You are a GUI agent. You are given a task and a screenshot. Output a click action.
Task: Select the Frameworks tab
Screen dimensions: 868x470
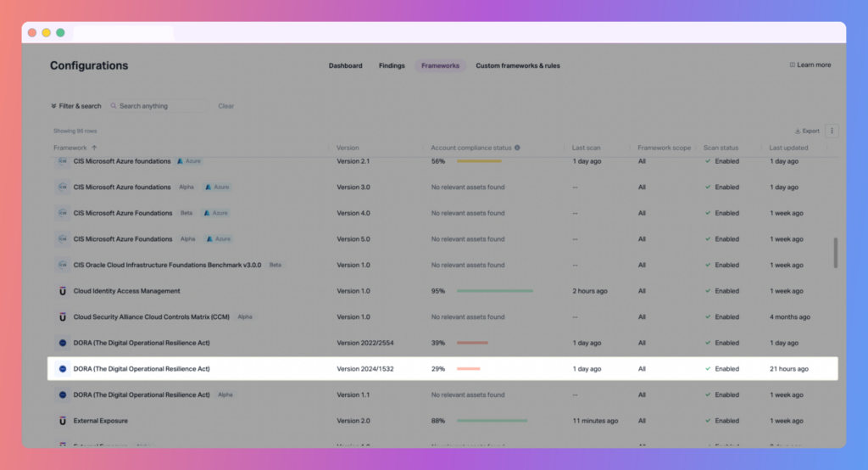[x=440, y=65]
